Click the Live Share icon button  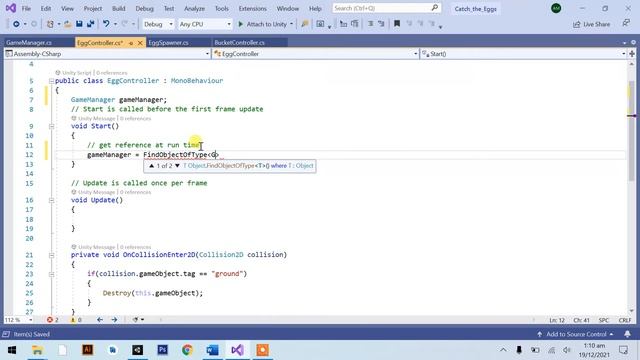591,24
